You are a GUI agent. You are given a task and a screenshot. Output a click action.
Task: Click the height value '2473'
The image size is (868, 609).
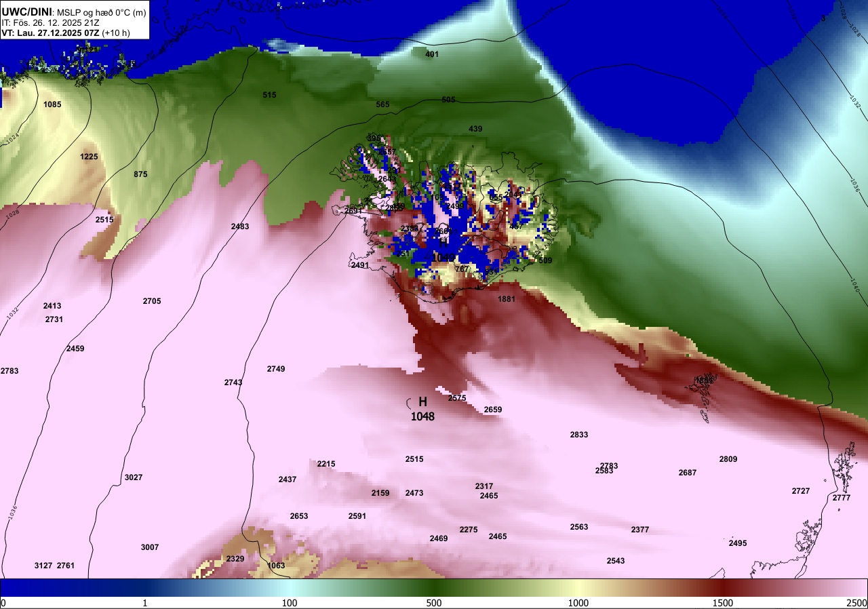[414, 493]
